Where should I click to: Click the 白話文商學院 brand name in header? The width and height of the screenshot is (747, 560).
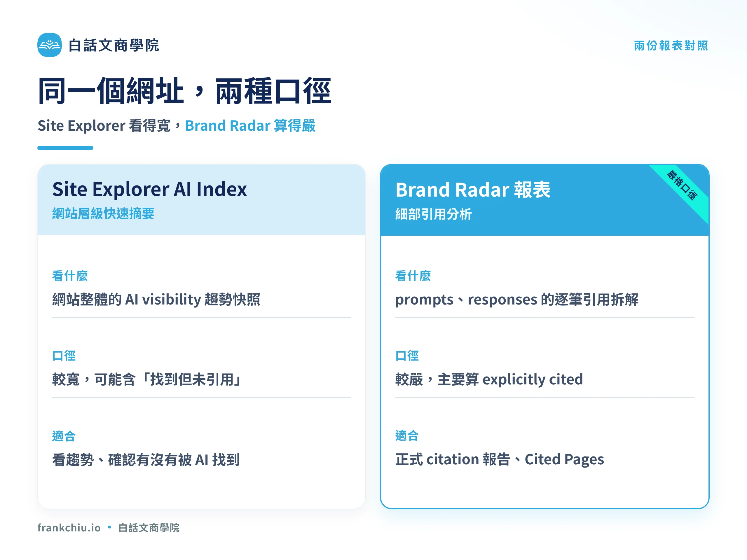pos(114,45)
